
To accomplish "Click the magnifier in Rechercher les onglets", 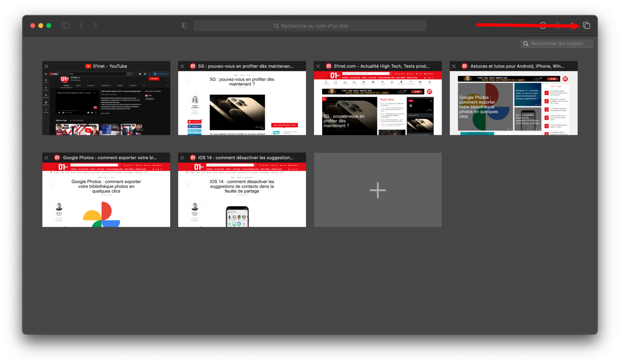I will pos(526,44).
